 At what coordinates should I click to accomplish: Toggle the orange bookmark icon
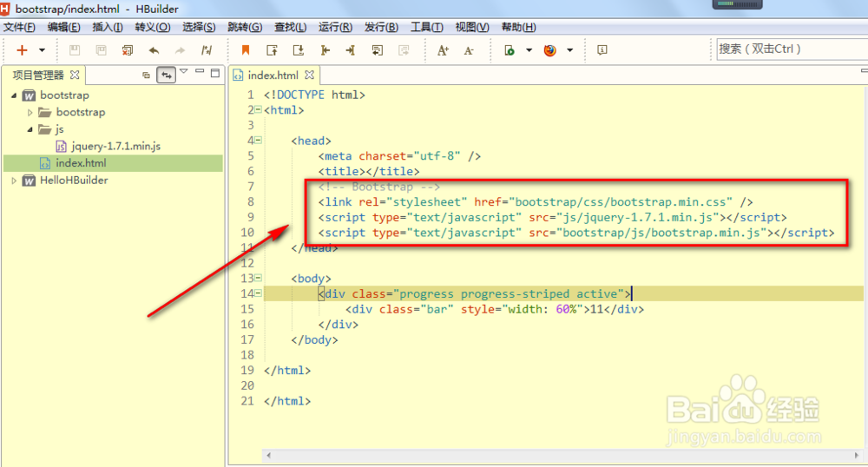(246, 50)
